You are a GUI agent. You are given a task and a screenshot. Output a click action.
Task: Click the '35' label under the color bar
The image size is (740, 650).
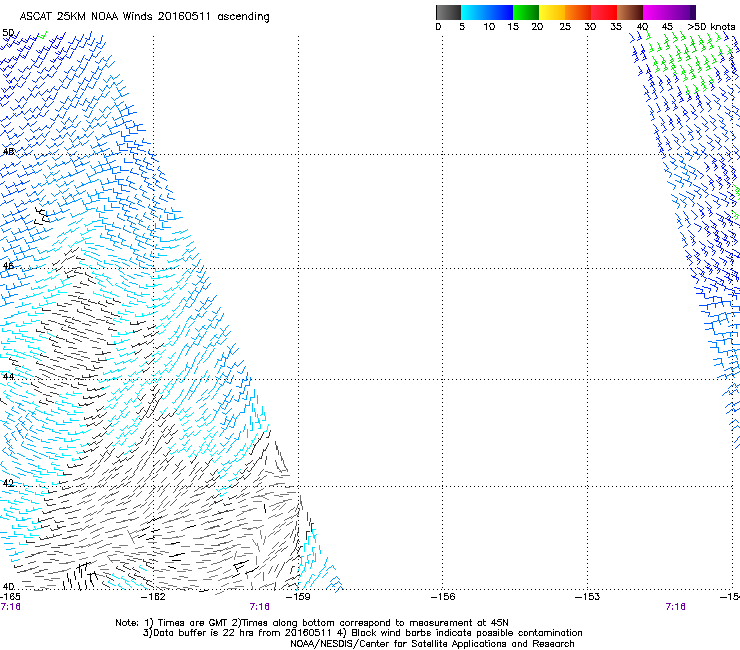[x=616, y=27]
